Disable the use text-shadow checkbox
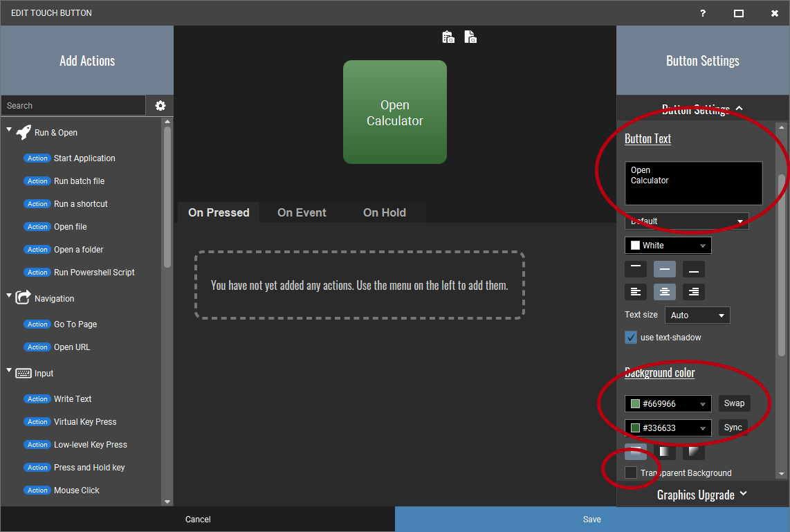The height and width of the screenshot is (532, 790). 631,338
